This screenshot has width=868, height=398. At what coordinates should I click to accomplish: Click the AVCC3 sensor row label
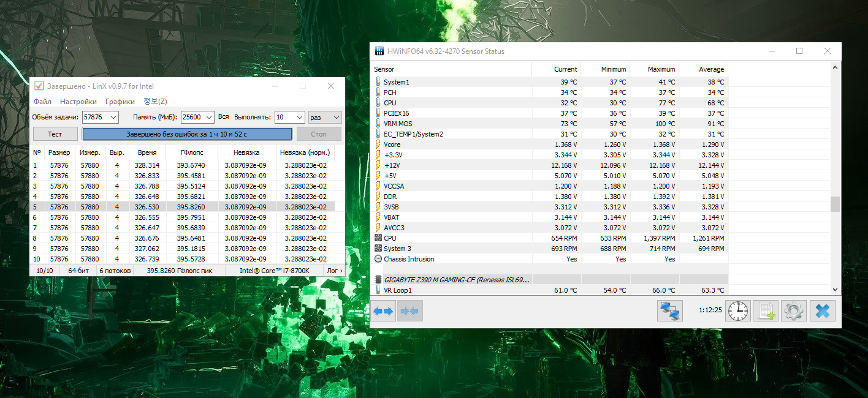coord(394,228)
